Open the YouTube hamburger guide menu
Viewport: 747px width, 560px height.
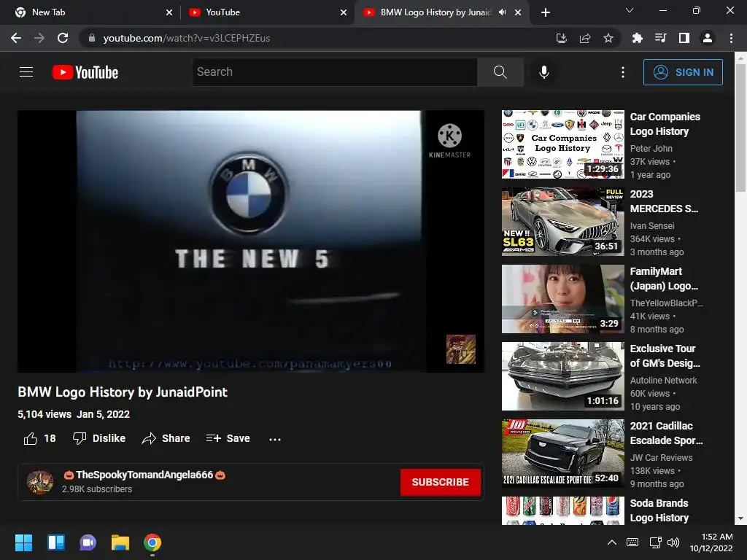26,72
